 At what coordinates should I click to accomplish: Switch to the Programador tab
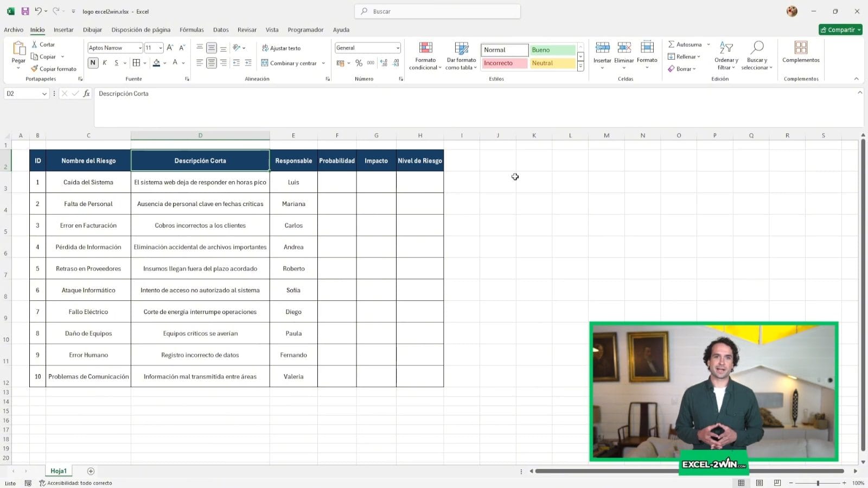pos(305,30)
